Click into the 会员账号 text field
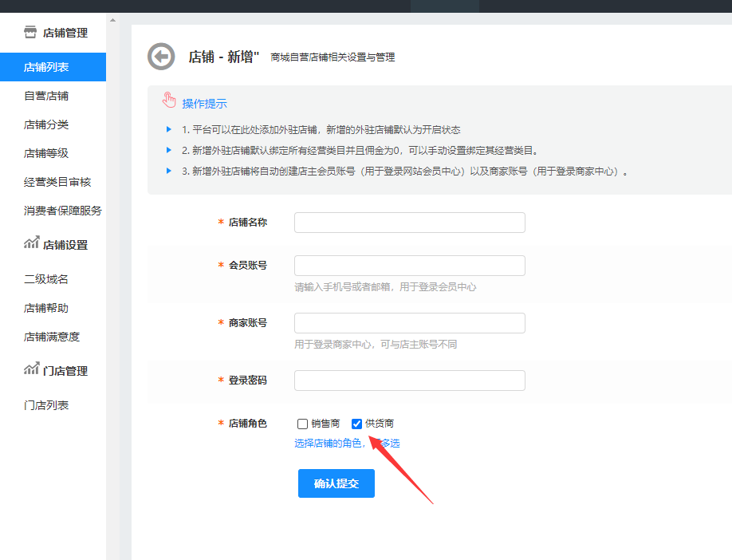 (409, 266)
